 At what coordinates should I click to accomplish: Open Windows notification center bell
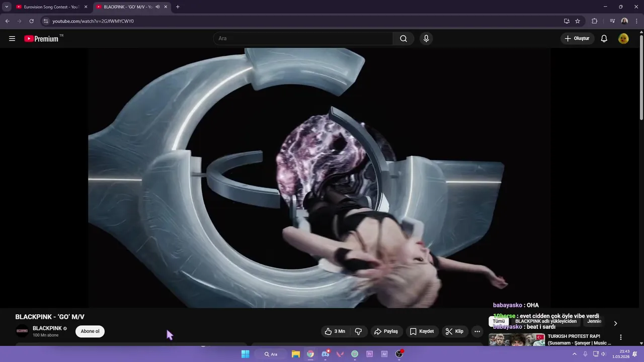(635, 354)
